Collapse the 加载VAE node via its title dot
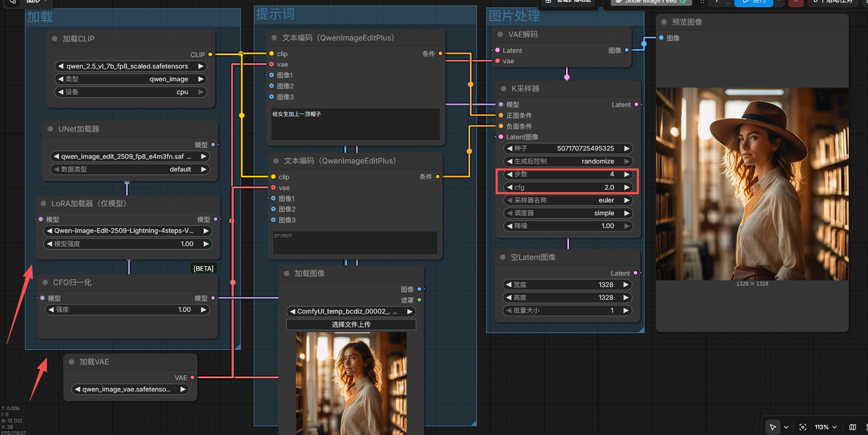Viewport: 868px width, 435px height. (71, 362)
